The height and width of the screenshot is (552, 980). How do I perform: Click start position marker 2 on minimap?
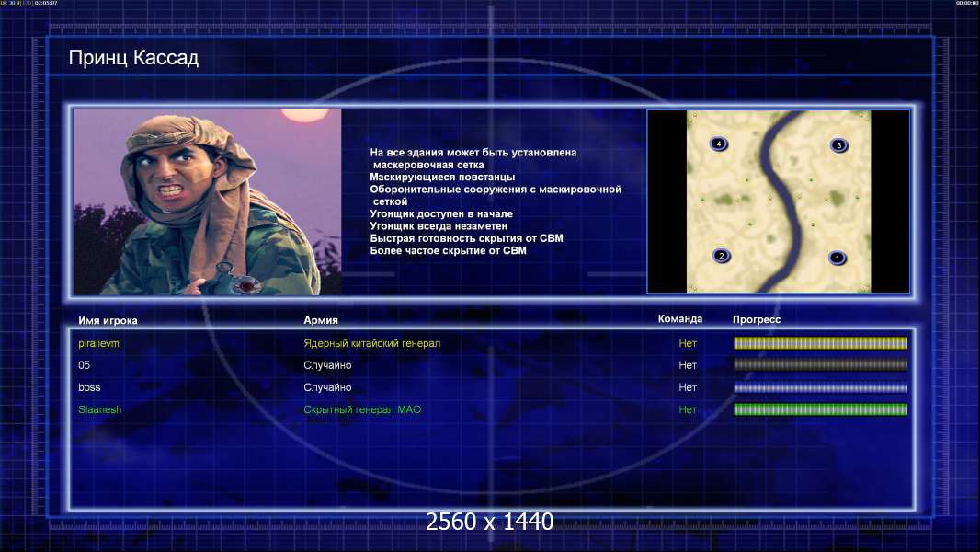coord(722,256)
